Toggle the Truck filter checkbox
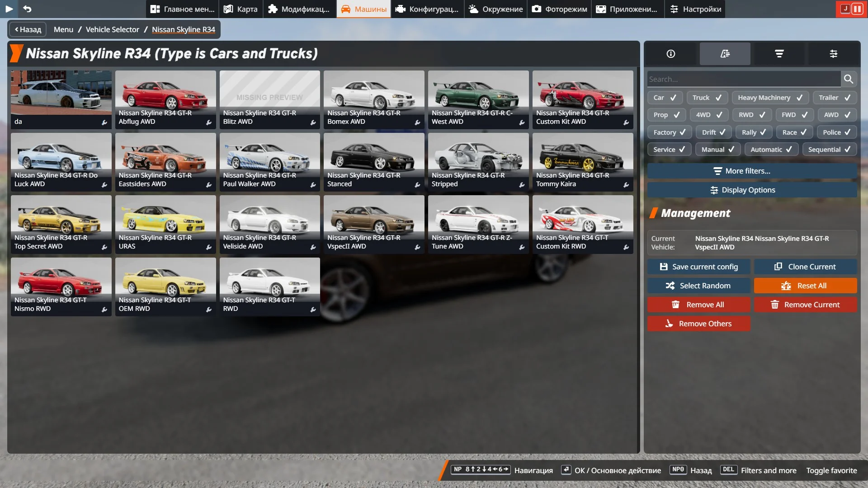Viewport: 868px width, 488px height. [x=707, y=98]
